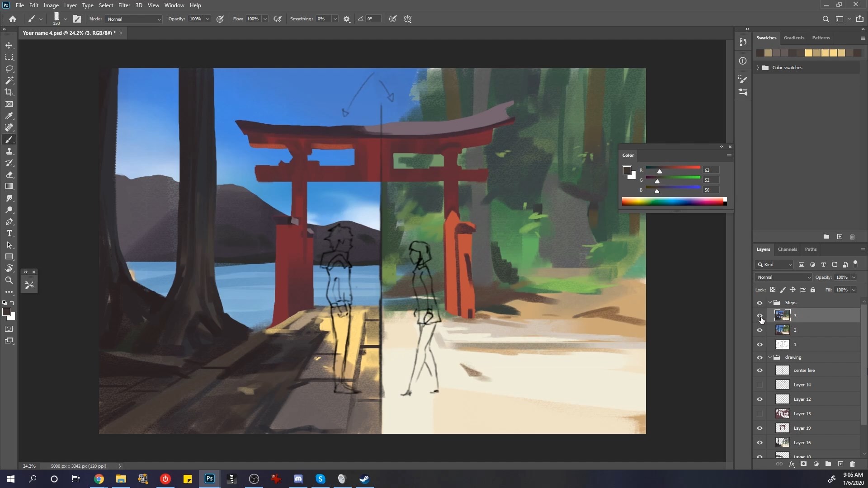Select the Layer 19 thumbnail
This screenshot has height=488, width=868.
point(782,428)
